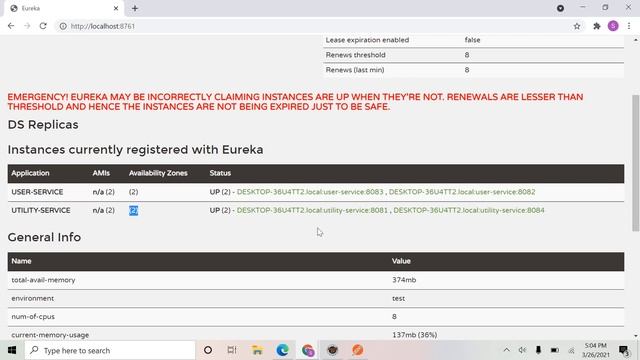Click the General Info heading
The width and height of the screenshot is (640, 360).
point(44,237)
